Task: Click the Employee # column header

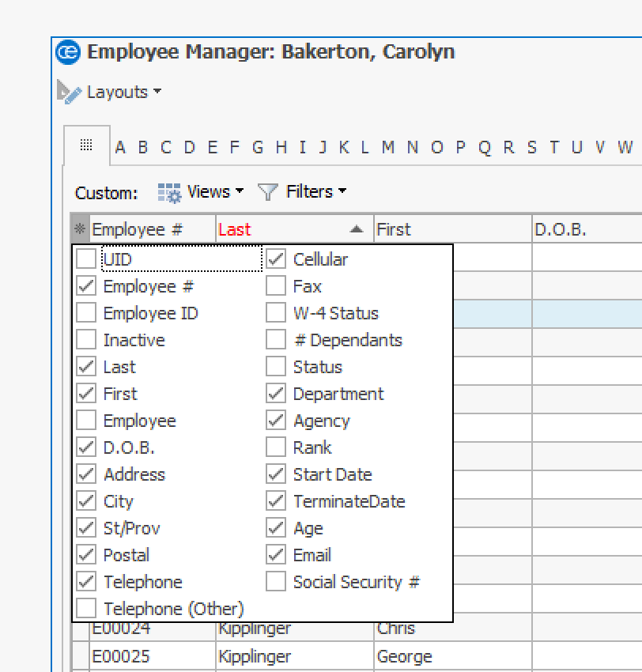Action: (x=152, y=228)
